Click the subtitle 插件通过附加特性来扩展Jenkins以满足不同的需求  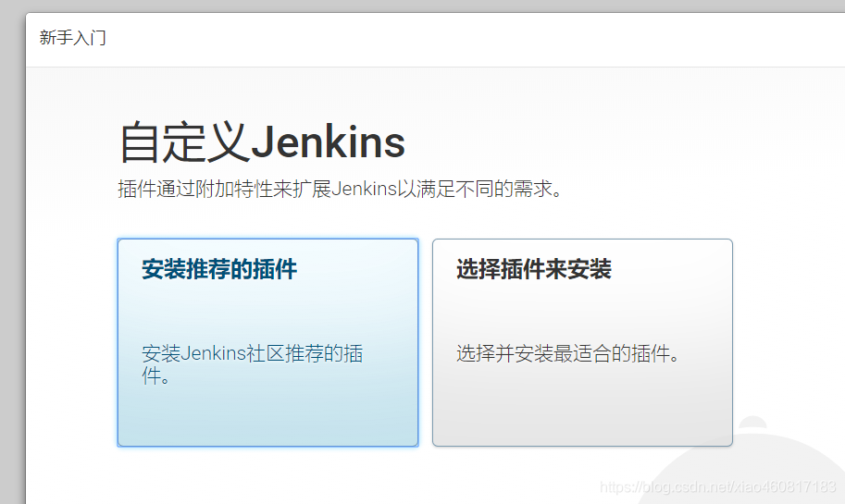340,189
